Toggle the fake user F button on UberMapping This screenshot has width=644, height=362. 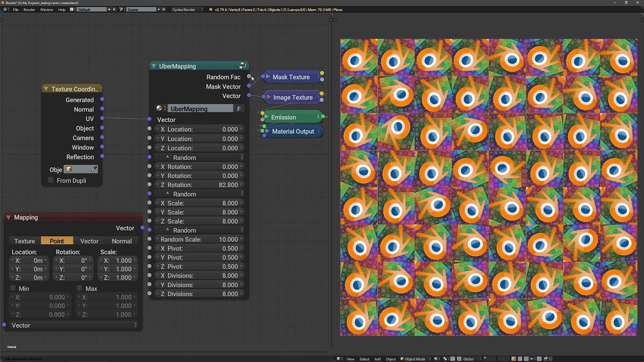[x=239, y=109]
